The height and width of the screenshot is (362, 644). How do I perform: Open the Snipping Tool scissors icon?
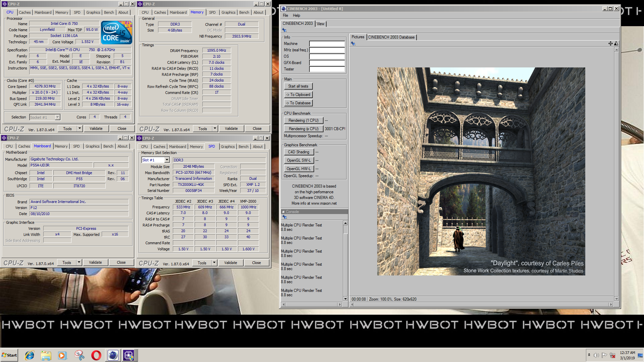tap(79, 355)
